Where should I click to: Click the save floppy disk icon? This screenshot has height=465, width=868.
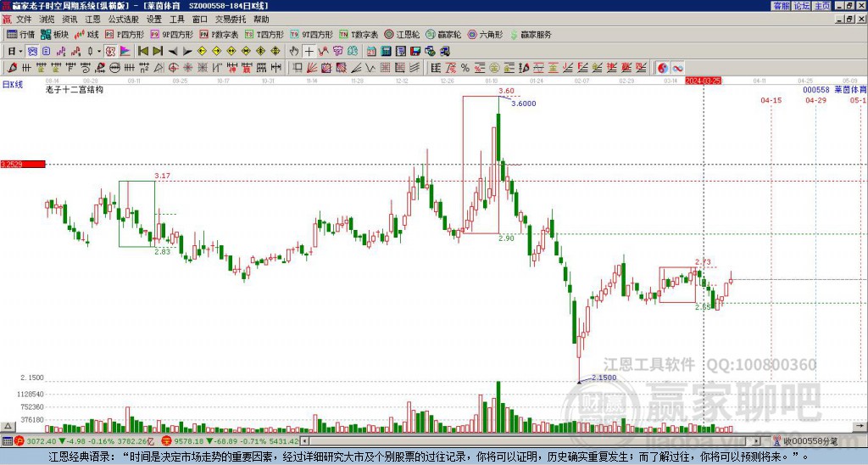(x=415, y=52)
